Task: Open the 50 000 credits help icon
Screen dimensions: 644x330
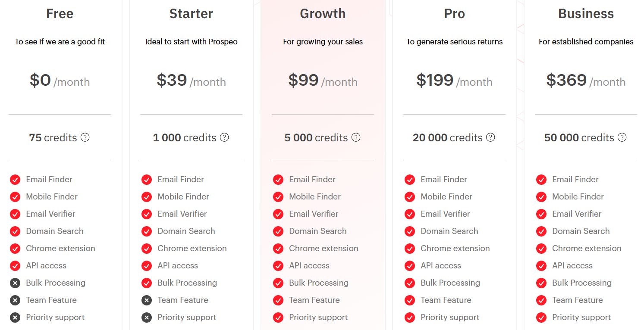Action: pos(622,137)
